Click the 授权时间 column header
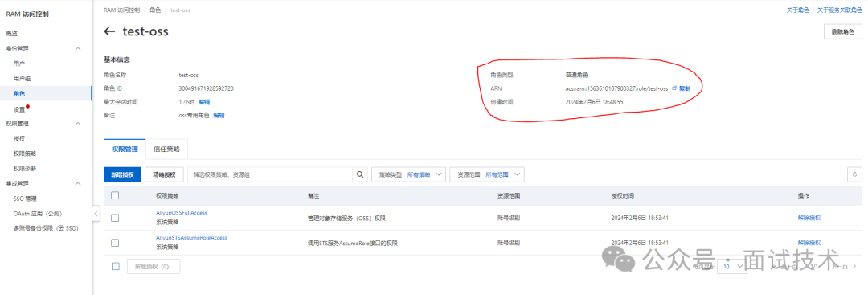The image size is (868, 295). click(622, 196)
